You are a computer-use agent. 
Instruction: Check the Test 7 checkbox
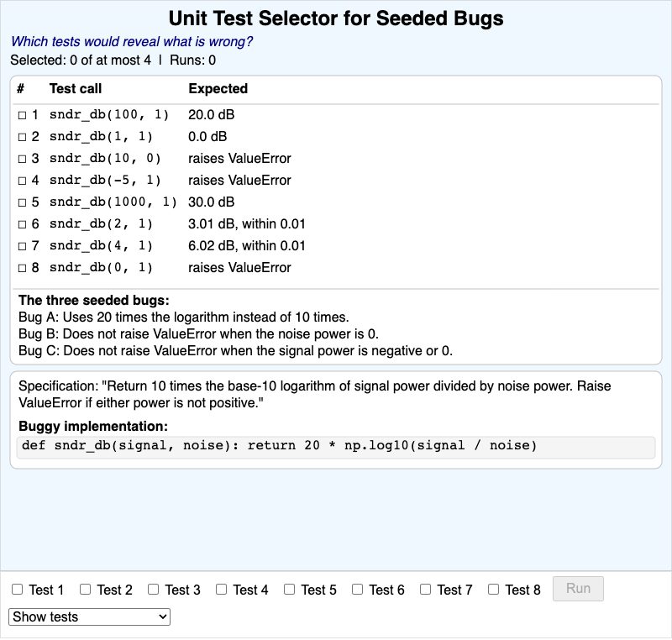point(425,589)
